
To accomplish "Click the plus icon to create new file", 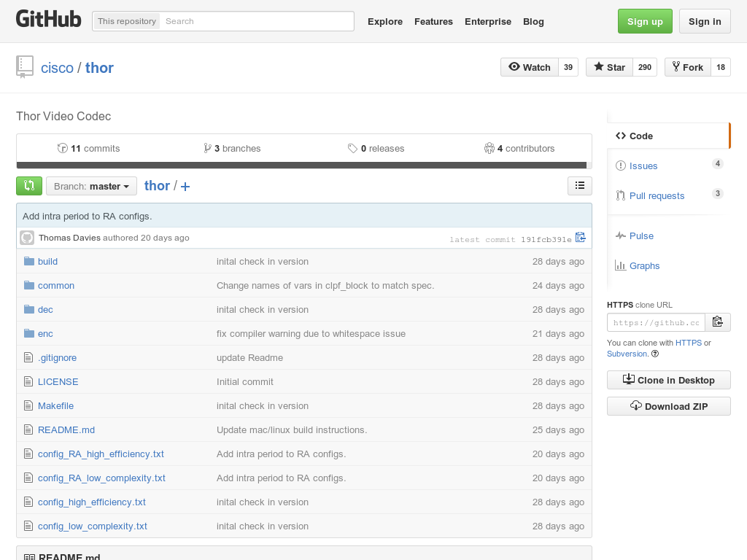I will click(185, 187).
